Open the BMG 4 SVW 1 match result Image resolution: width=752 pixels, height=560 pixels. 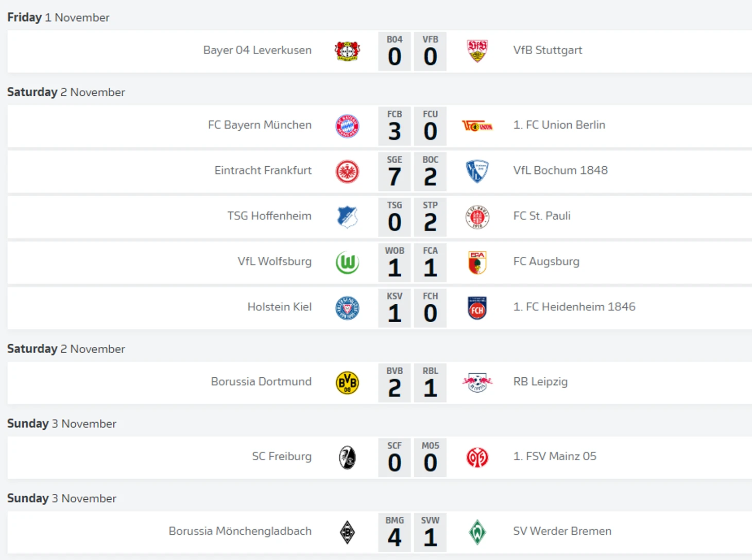pos(412,532)
